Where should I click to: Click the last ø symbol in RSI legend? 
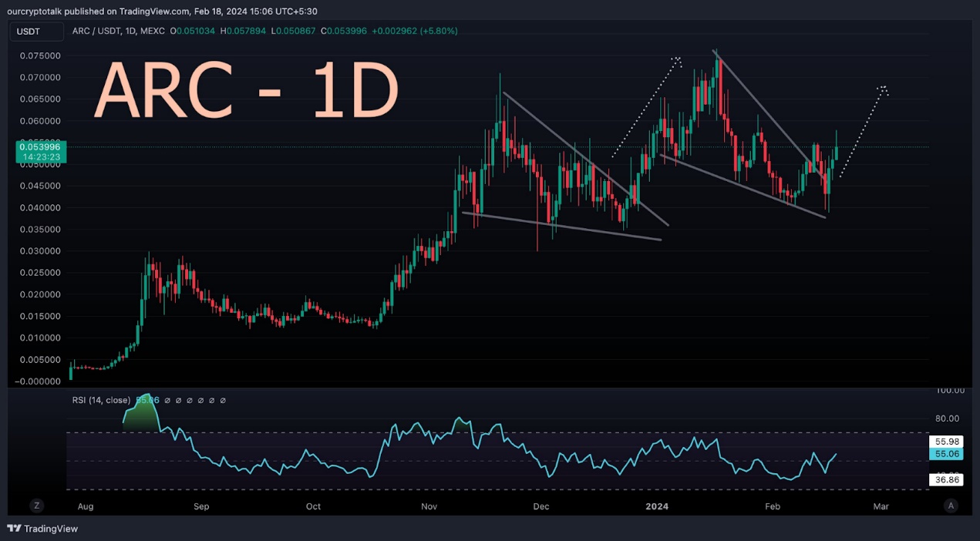pyautogui.click(x=223, y=401)
